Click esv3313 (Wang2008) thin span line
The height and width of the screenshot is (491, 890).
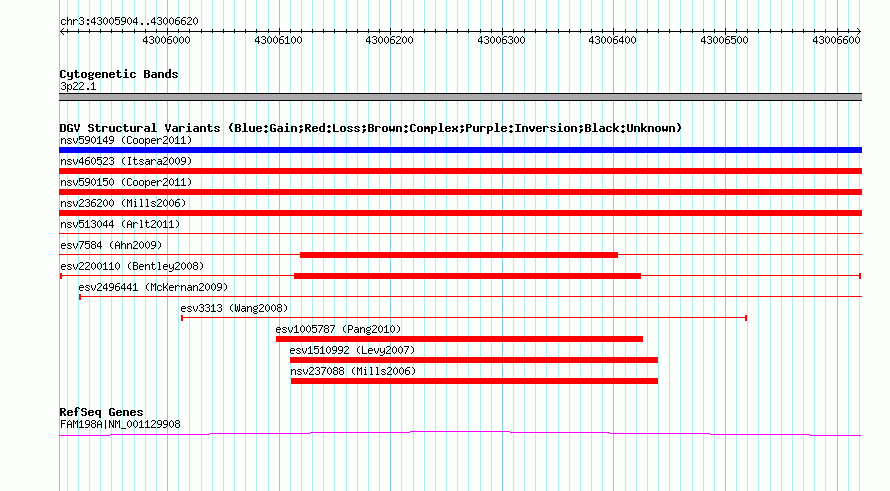tap(464, 318)
